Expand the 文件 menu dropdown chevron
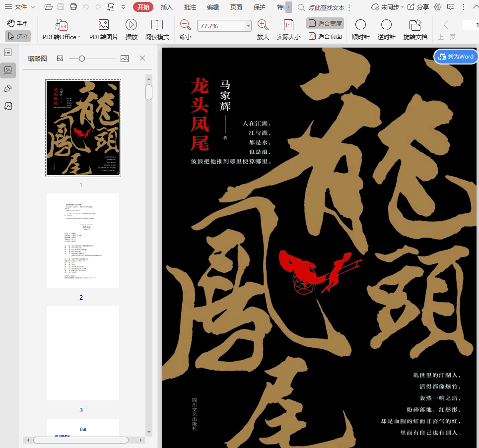 (33, 7)
